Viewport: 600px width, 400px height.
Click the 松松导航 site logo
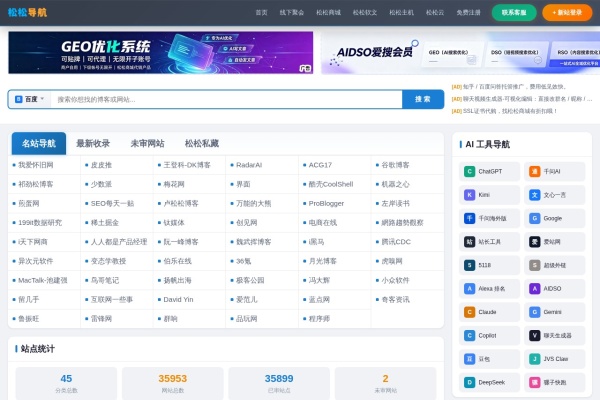(27, 13)
